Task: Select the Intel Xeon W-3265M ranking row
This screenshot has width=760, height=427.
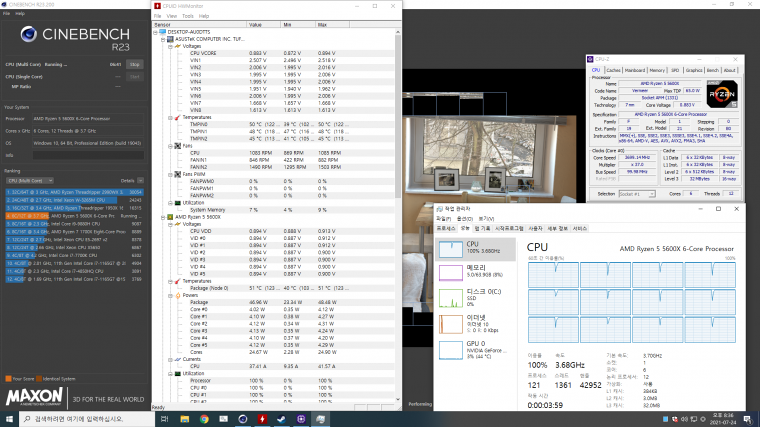Action: point(74,200)
